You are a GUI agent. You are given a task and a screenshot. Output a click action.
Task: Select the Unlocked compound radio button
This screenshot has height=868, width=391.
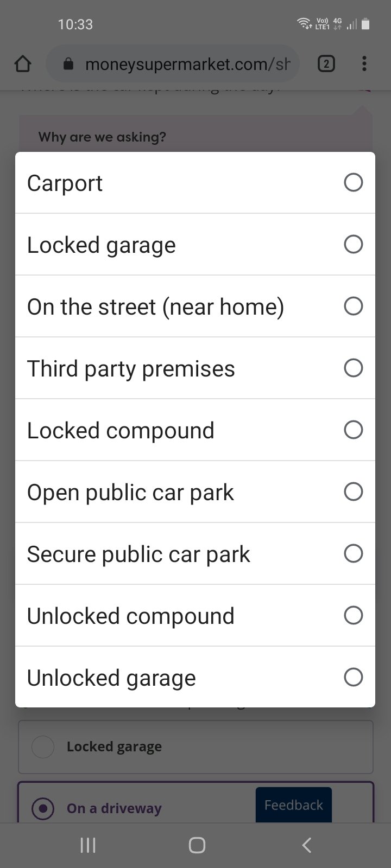[x=353, y=616]
